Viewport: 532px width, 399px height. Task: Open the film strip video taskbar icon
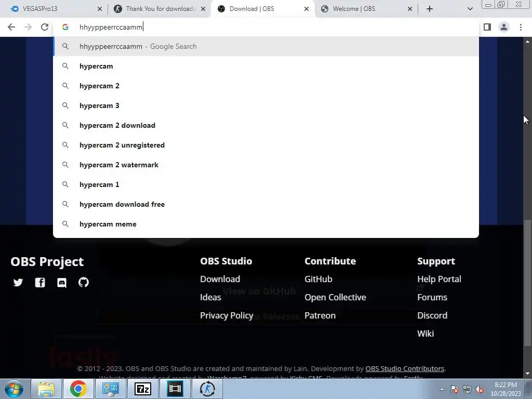pos(175,389)
